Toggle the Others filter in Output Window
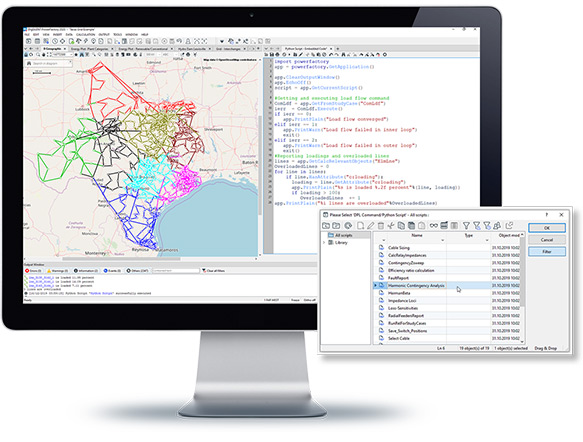This screenshot has width=583, height=442. 137,271
